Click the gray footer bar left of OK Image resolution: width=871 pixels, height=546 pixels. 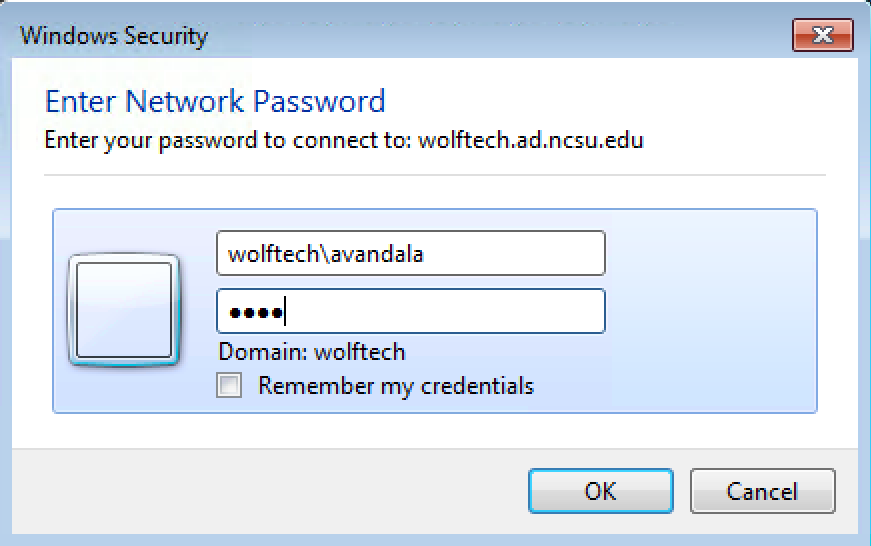pyautogui.click(x=267, y=491)
